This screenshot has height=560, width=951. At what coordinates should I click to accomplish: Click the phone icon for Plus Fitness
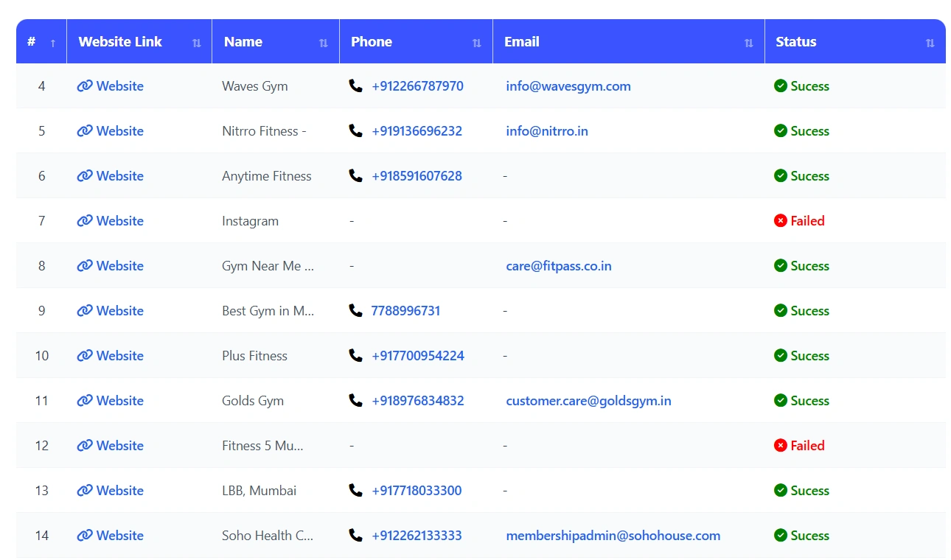(356, 355)
